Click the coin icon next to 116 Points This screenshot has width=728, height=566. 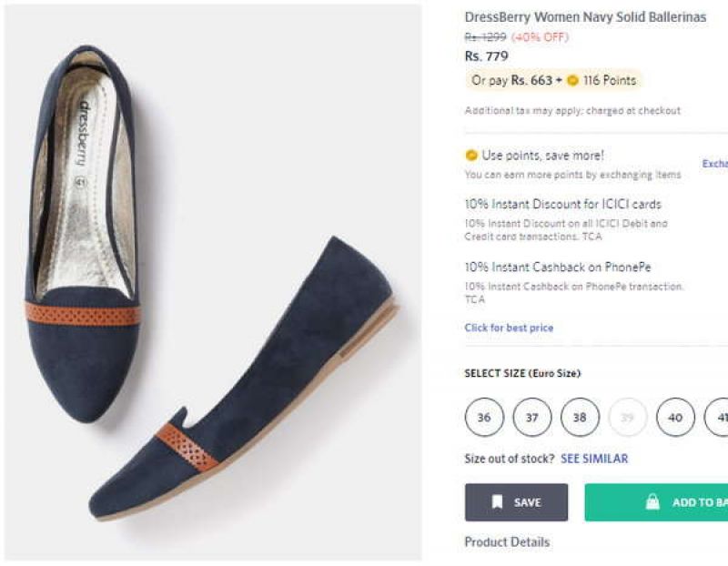coord(573,80)
